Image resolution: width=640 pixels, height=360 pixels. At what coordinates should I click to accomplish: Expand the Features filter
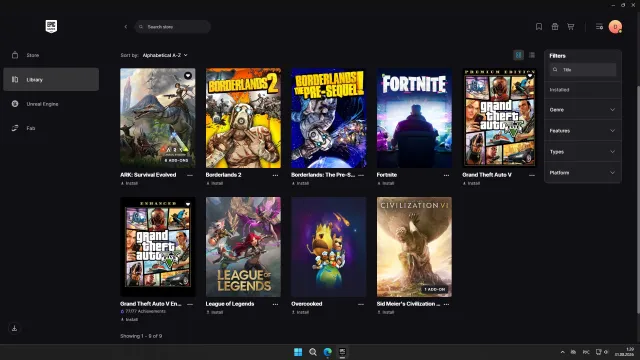point(582,131)
